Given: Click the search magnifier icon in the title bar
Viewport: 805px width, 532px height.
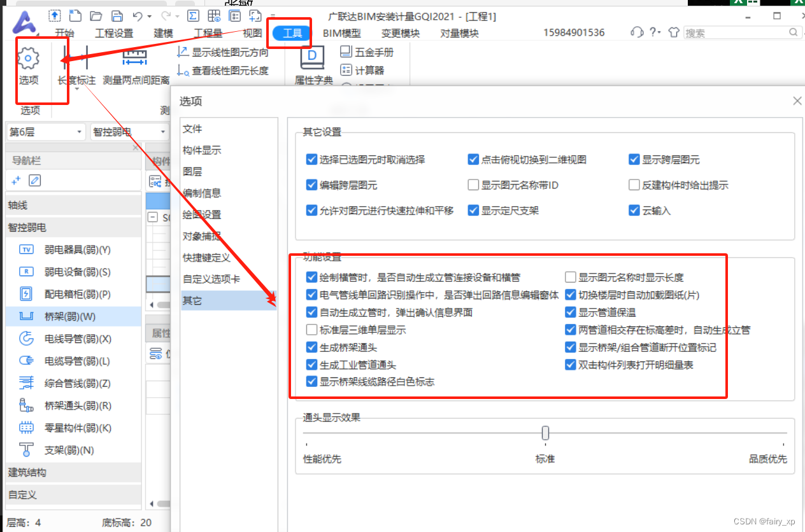Looking at the screenshot, I should pos(794,32).
